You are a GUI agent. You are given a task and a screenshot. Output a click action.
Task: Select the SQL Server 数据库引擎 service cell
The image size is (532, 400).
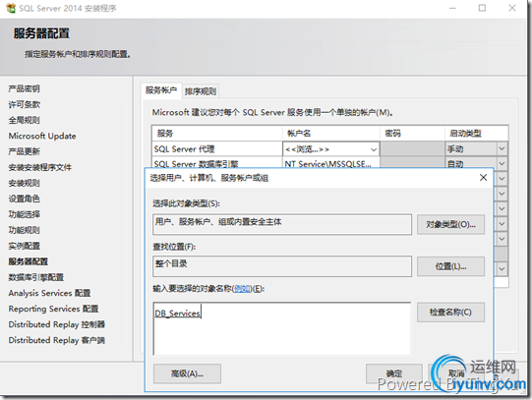click(x=217, y=163)
